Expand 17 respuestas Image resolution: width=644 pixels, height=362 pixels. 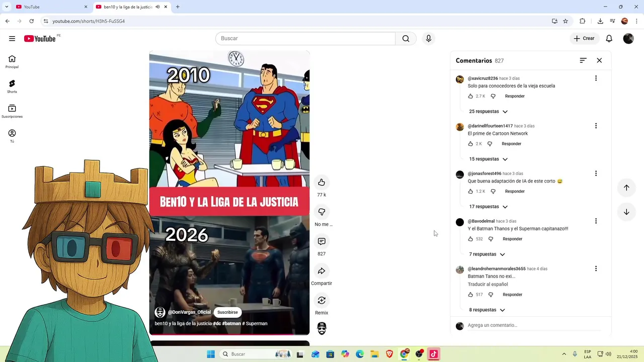(x=488, y=207)
